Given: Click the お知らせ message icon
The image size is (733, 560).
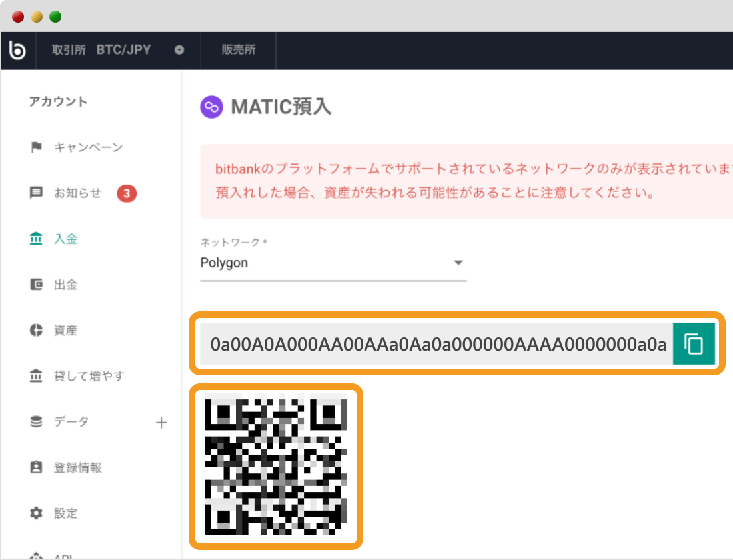Looking at the screenshot, I should coord(36,193).
